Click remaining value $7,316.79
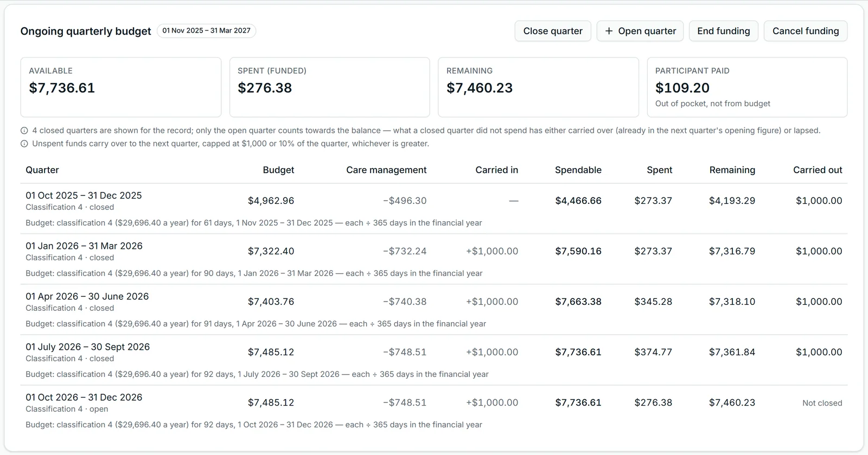 coord(732,251)
